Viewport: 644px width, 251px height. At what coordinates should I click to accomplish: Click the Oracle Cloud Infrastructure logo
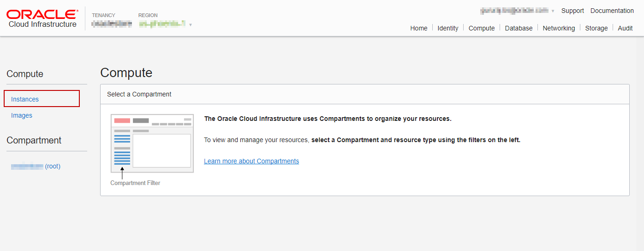[x=42, y=19]
